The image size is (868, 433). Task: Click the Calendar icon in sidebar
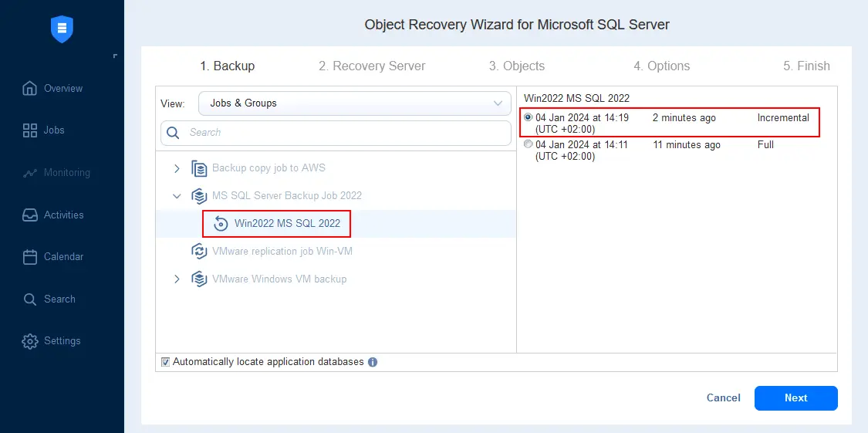(29, 257)
